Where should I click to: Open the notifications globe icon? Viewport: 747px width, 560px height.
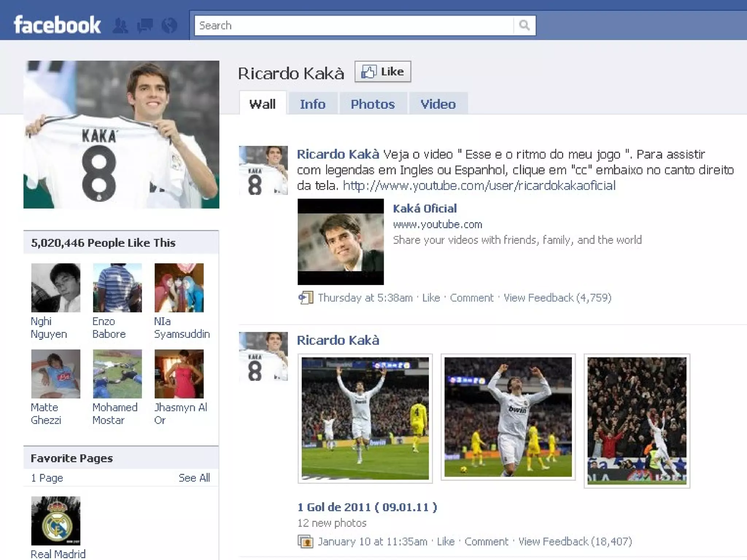(x=169, y=26)
